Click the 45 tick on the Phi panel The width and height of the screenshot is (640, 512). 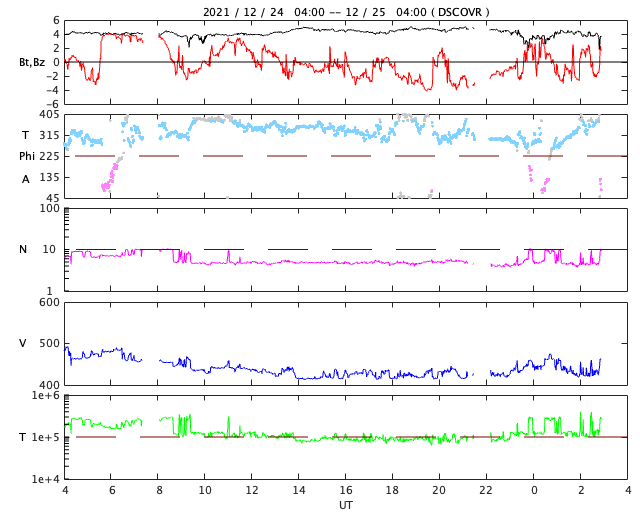click(52, 198)
